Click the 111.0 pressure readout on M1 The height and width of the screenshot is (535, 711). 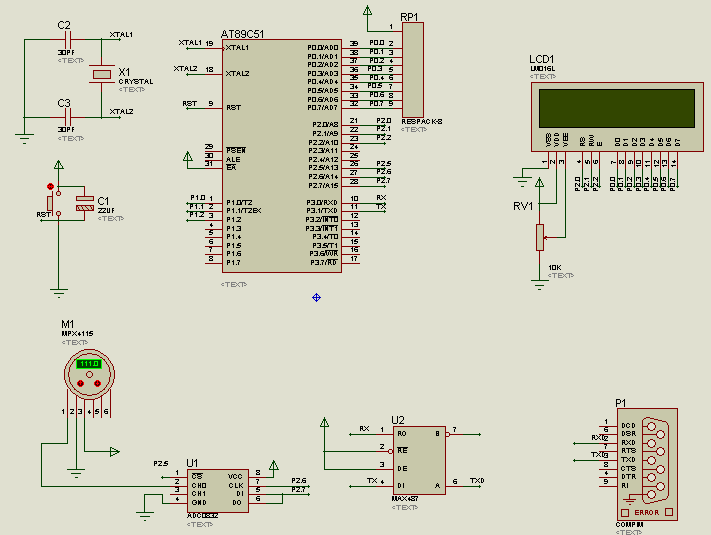pyautogui.click(x=89, y=364)
